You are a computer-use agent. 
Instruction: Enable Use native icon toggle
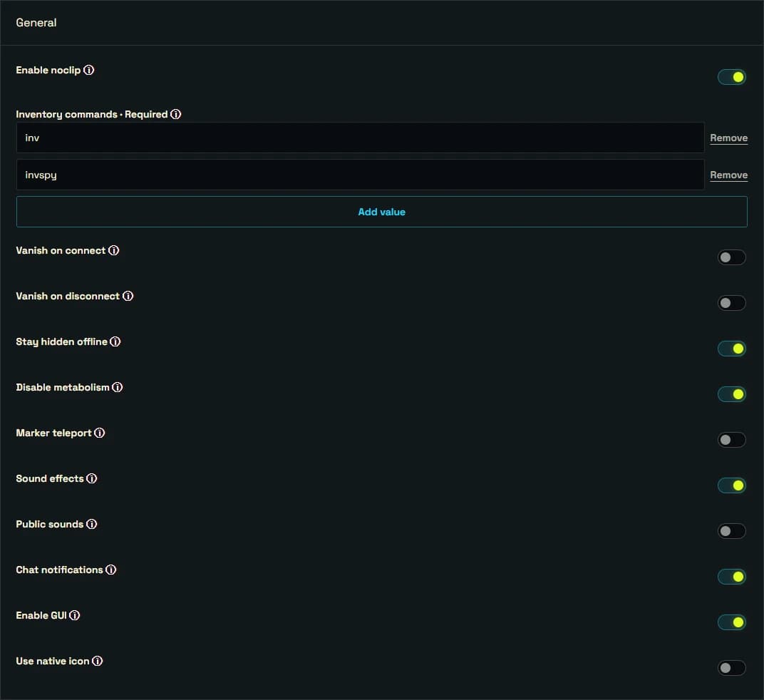tap(731, 668)
